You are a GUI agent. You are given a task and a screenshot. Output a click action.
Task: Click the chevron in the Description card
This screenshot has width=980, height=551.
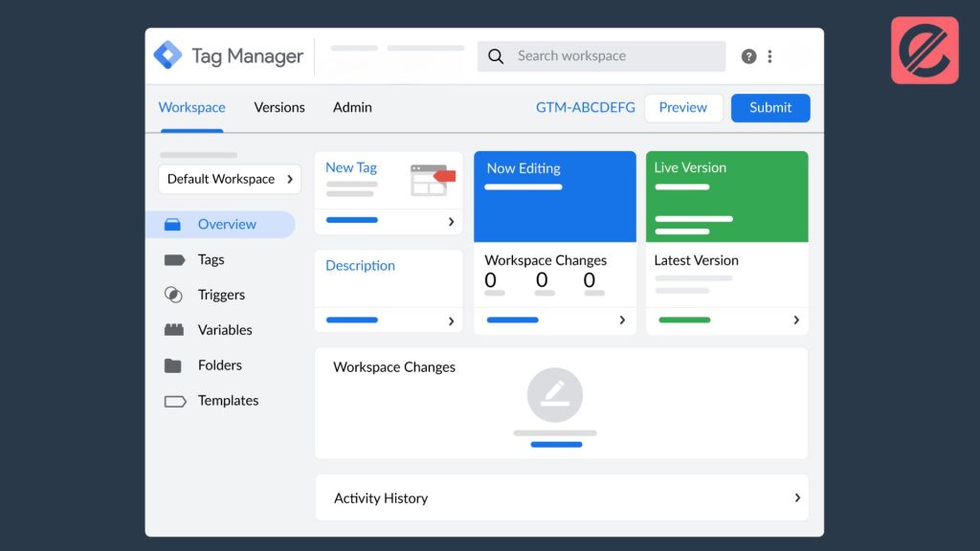(x=451, y=321)
